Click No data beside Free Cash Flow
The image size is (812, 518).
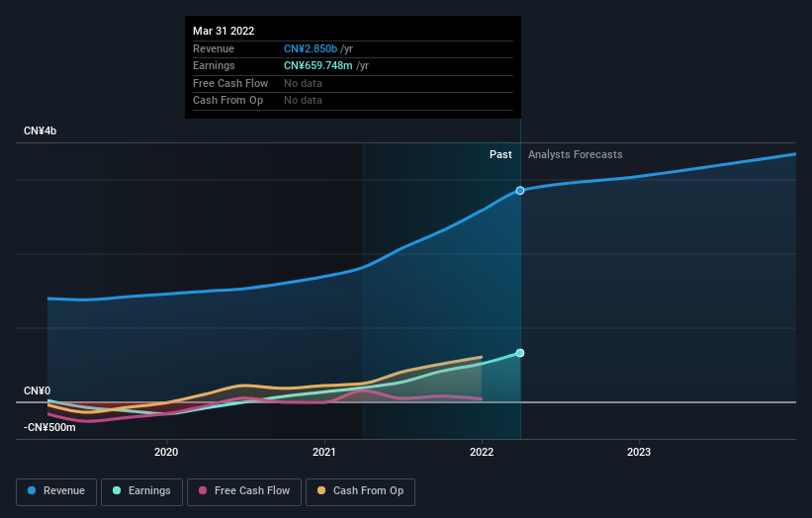coord(303,83)
